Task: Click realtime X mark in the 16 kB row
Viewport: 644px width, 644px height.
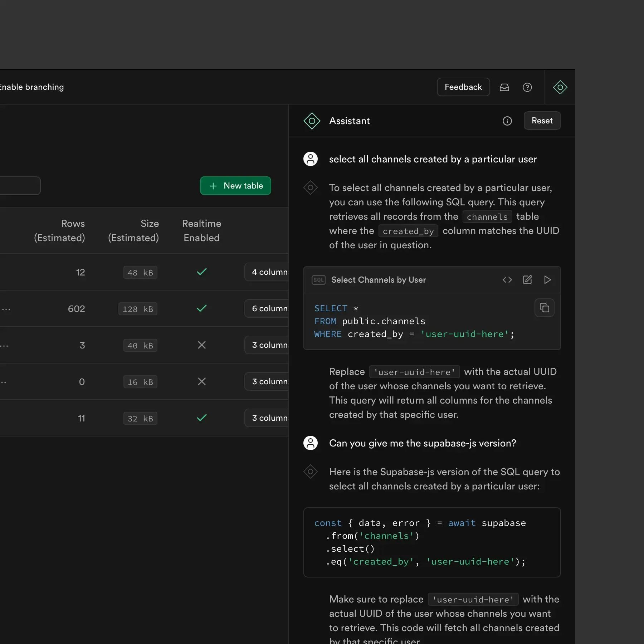Action: pyautogui.click(x=202, y=381)
